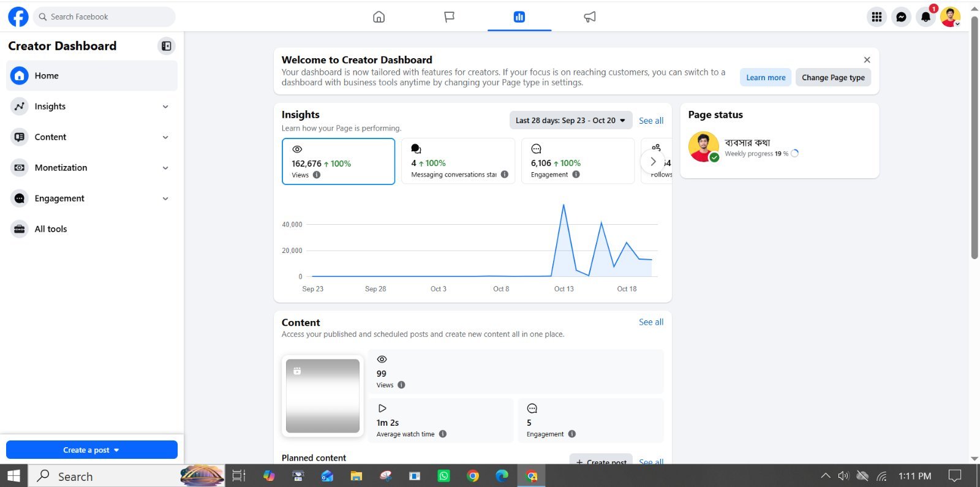Open Messenger from the top bar

[x=901, y=17]
